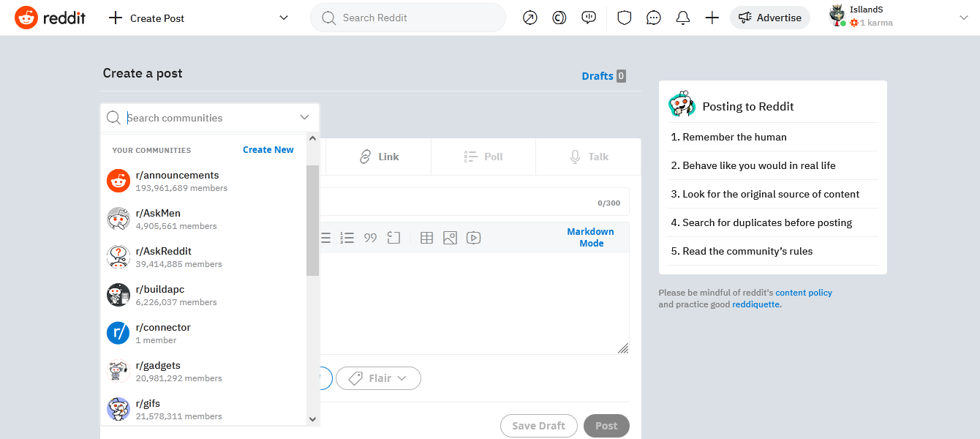Image resolution: width=980 pixels, height=439 pixels.
Task: Select r/gifs from the community list
Action: click(204, 409)
